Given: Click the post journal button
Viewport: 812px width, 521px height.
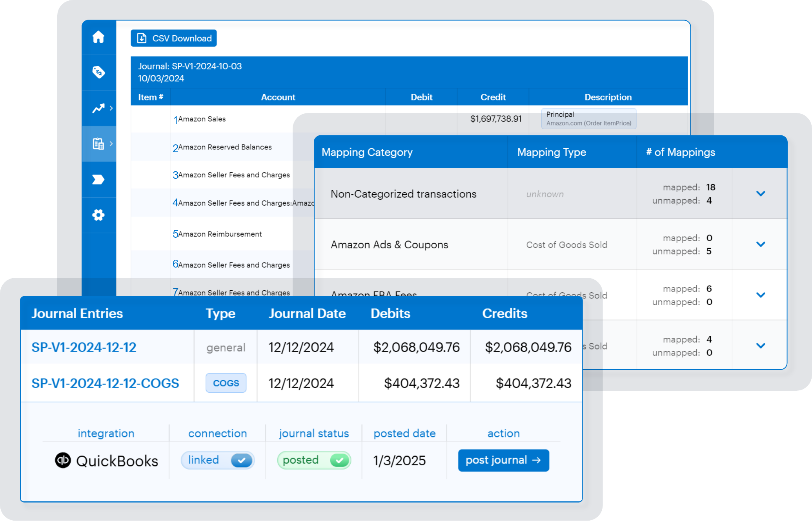Looking at the screenshot, I should point(504,460).
